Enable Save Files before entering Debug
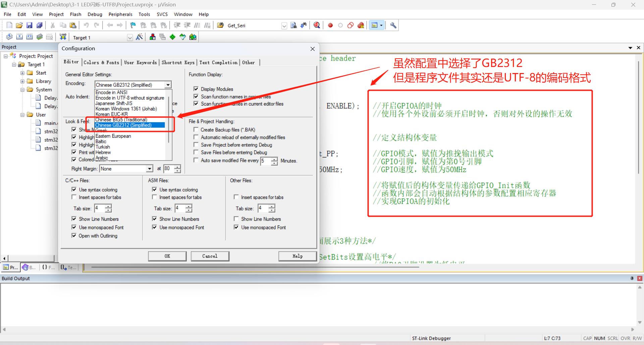 pos(196,152)
